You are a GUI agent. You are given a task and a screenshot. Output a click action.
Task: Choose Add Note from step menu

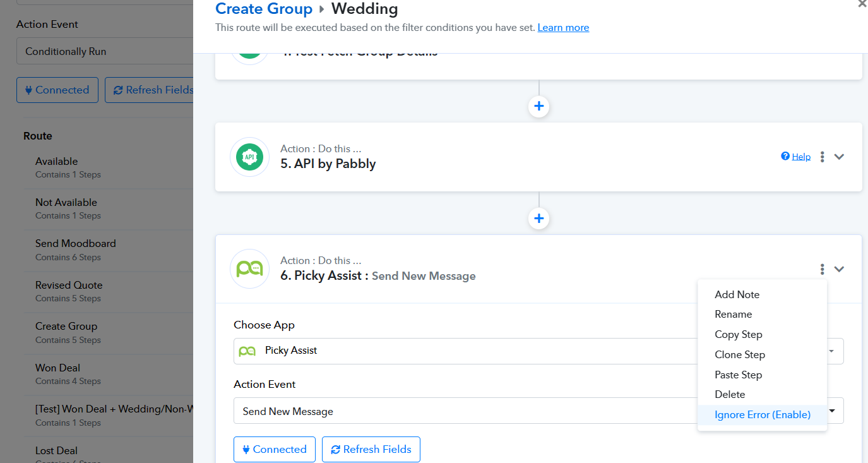pyautogui.click(x=737, y=294)
